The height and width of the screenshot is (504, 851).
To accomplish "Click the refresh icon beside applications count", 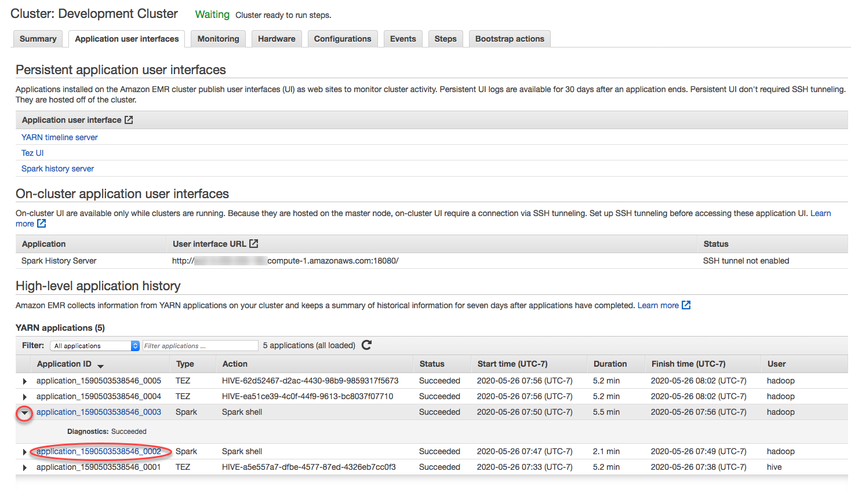I will (x=366, y=345).
